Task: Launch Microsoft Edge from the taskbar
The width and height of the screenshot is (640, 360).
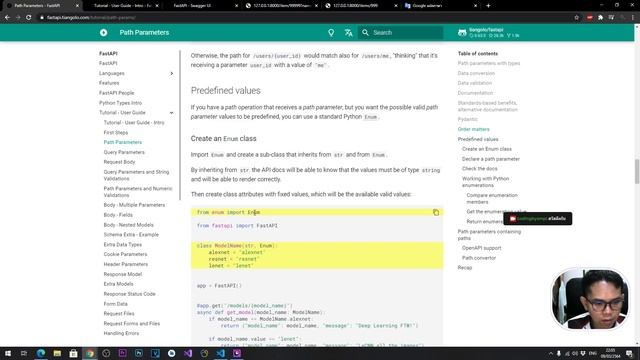Action: click(41, 353)
